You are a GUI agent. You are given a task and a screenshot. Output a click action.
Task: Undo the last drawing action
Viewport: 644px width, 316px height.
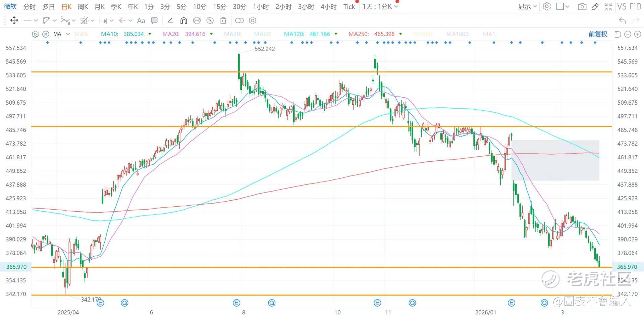point(622,21)
